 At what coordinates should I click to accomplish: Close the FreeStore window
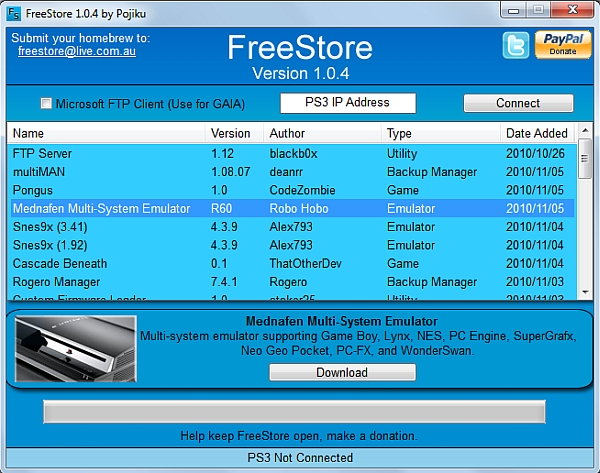tap(572, 10)
